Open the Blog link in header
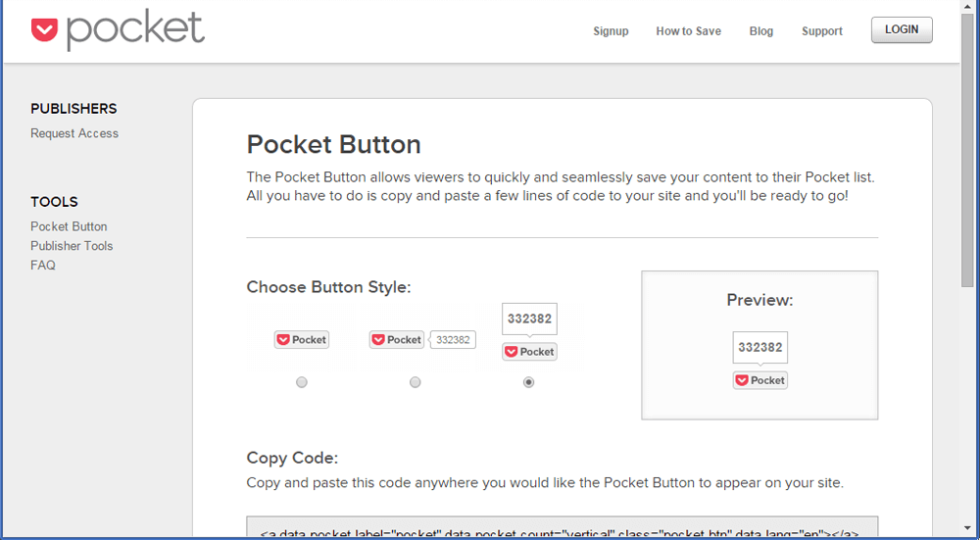This screenshot has width=980, height=540. [x=761, y=31]
